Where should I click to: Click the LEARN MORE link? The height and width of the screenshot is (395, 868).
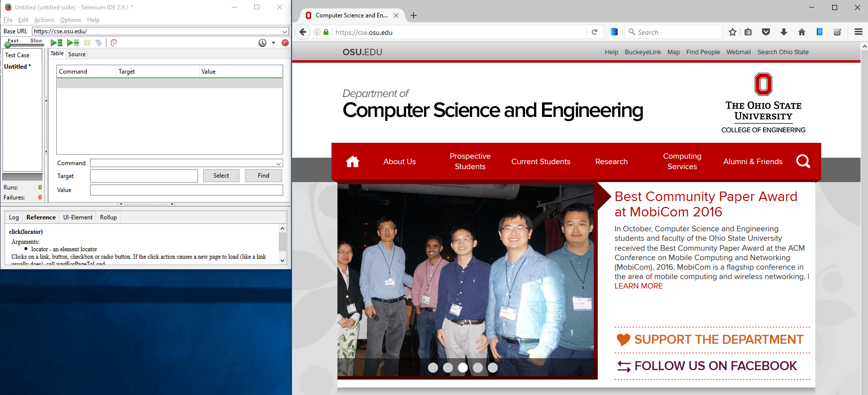(638, 286)
